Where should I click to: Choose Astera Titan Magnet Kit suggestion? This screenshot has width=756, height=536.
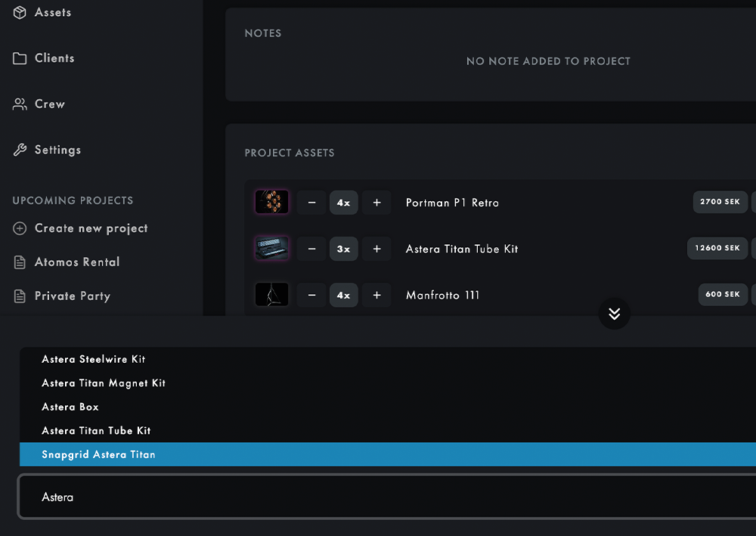click(x=104, y=383)
